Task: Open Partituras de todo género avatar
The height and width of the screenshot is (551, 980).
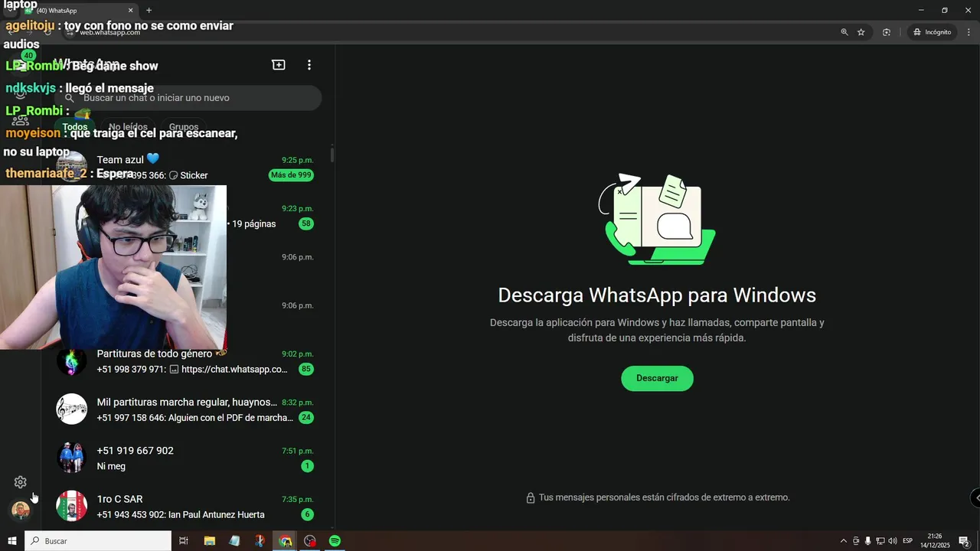Action: click(x=71, y=361)
